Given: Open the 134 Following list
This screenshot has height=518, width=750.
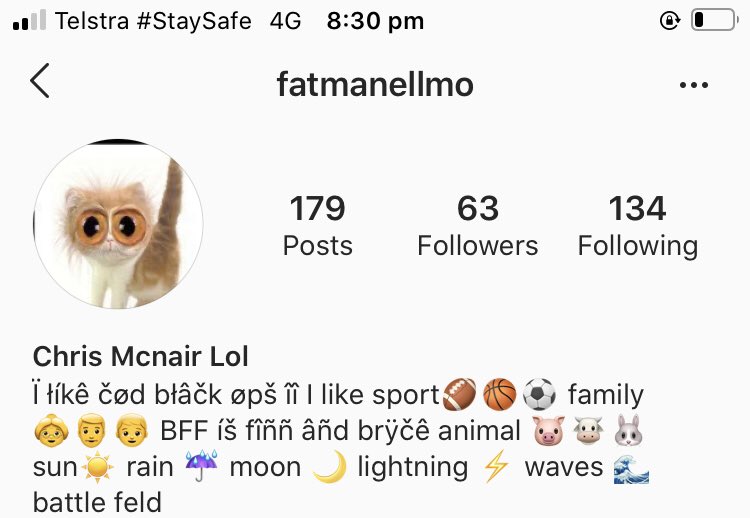Looking at the screenshot, I should [638, 226].
